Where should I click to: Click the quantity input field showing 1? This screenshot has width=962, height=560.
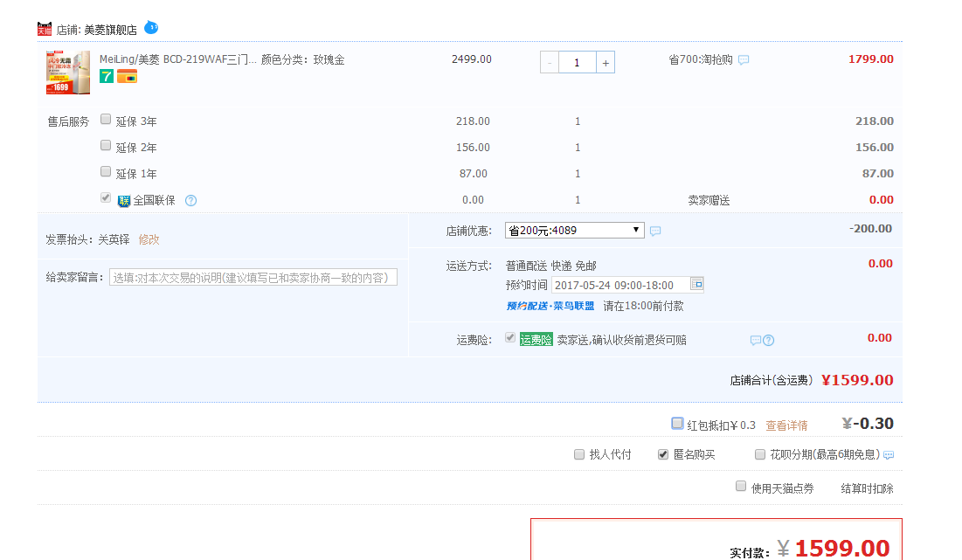pyautogui.click(x=578, y=63)
